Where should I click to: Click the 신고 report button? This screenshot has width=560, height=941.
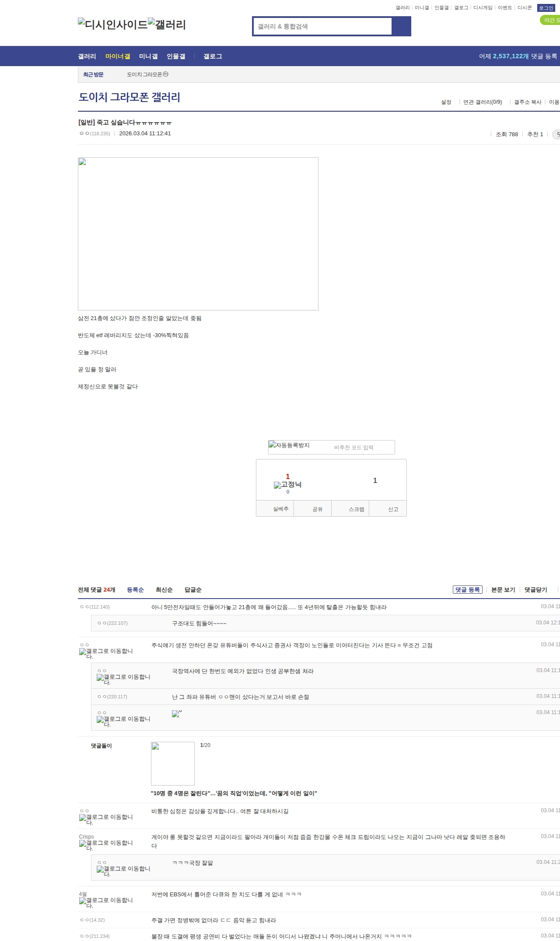pyautogui.click(x=393, y=509)
